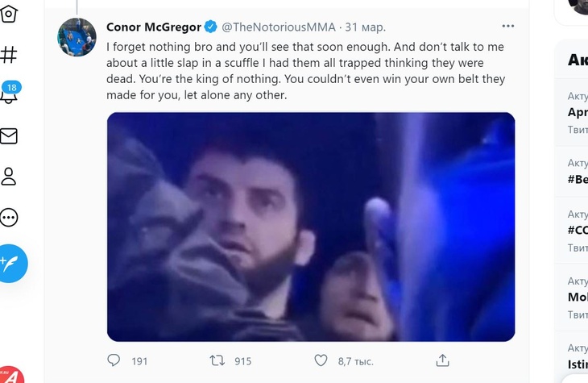Open the Profile person icon
Viewport: 588px width, 383px height.
pos(9,176)
